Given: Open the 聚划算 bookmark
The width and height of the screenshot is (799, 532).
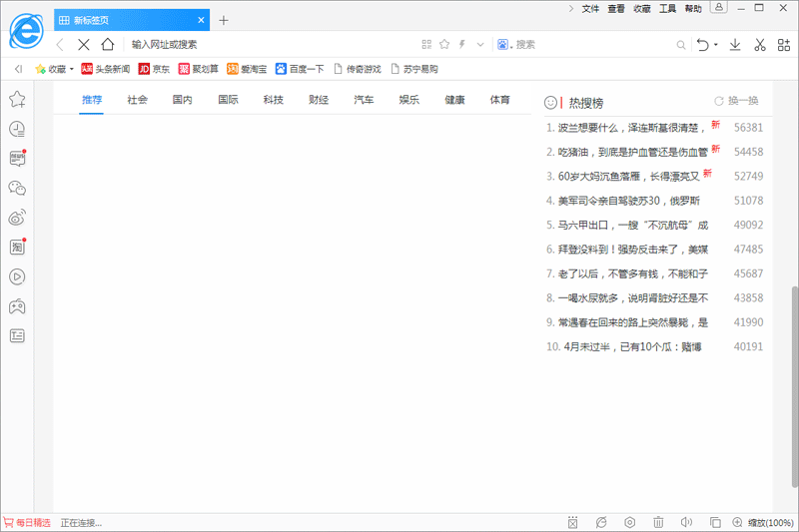Looking at the screenshot, I should (x=198, y=69).
